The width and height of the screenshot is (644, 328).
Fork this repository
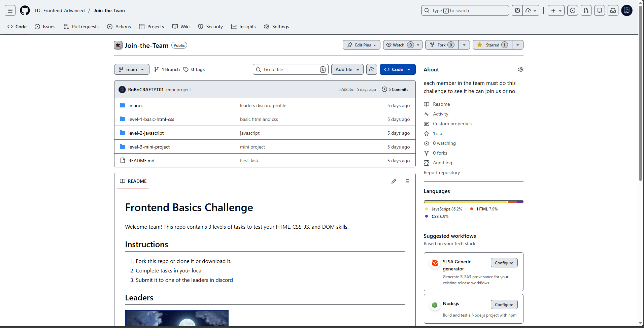pyautogui.click(x=441, y=45)
